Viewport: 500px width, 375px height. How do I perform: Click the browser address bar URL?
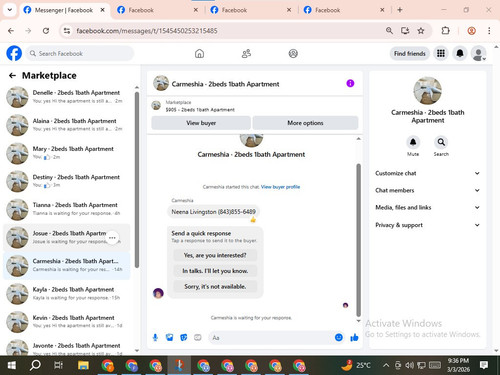coord(147,31)
